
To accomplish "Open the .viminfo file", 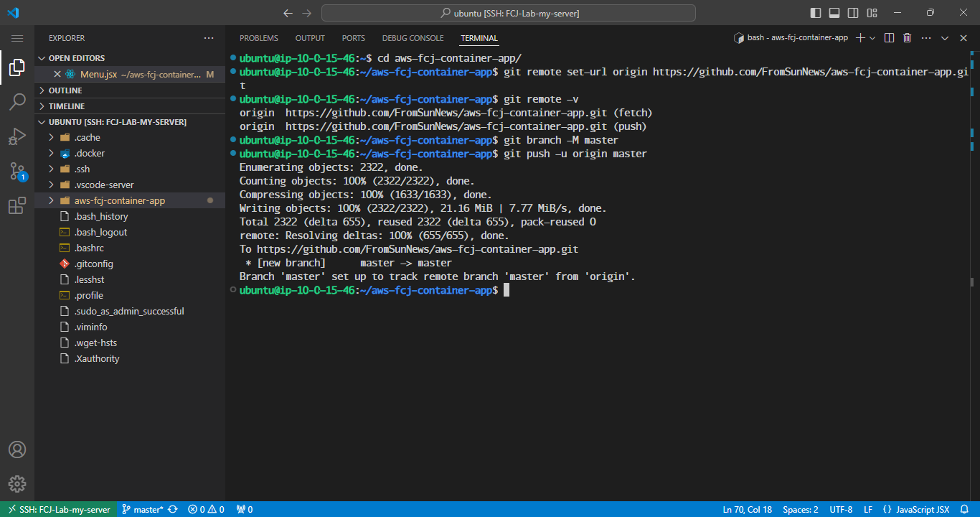I will click(130, 327).
